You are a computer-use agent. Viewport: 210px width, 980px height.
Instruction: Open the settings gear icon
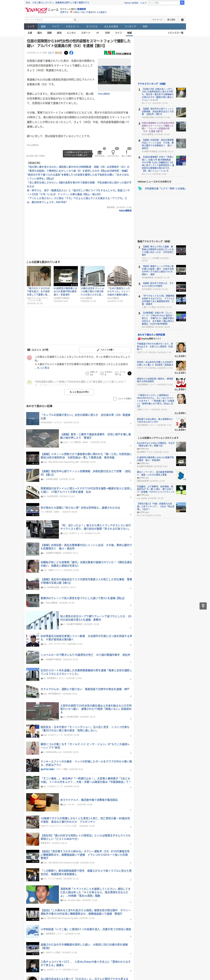pos(182,19)
